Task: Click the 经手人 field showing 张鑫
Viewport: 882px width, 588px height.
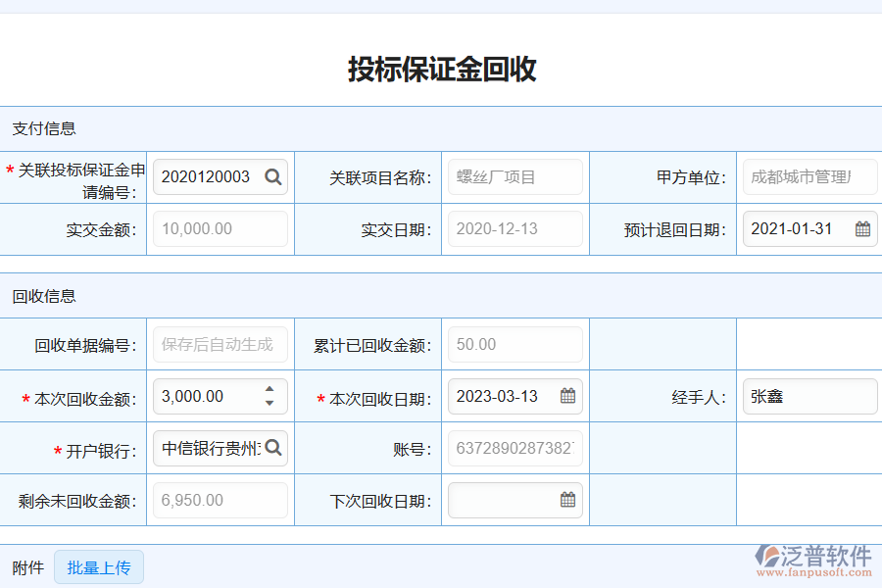Action: (808, 396)
